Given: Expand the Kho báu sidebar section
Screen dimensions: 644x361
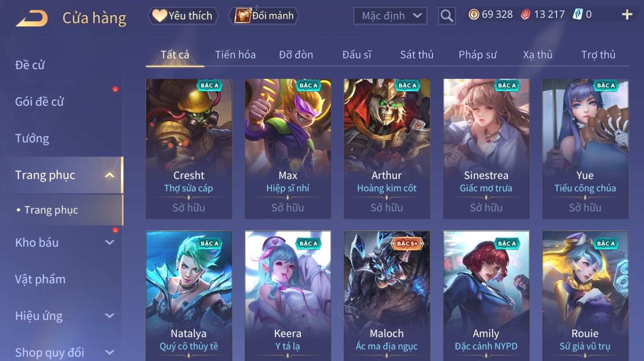Looking at the screenshot, I should [x=110, y=242].
